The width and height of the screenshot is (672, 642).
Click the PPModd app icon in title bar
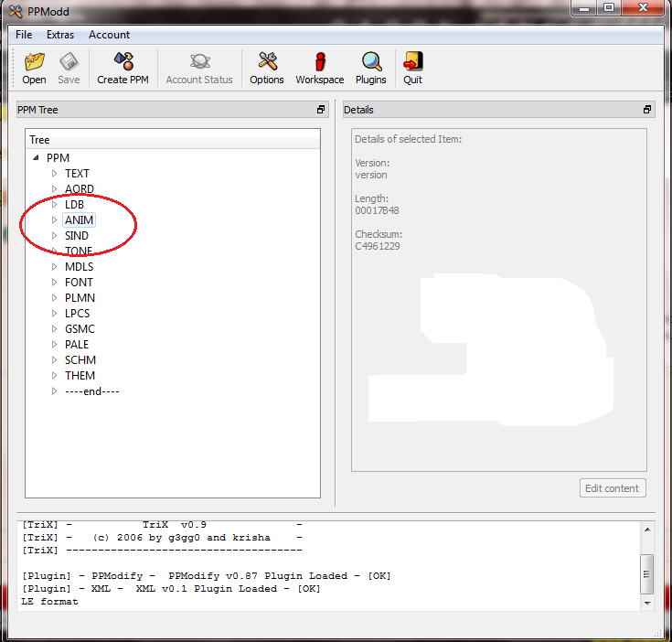click(16, 12)
